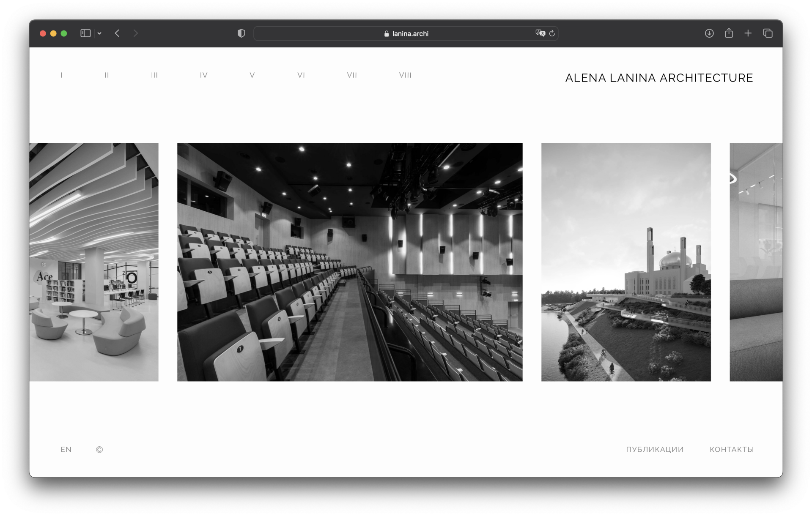Open section VI in the navigation
Screen dimensions: 812x516
coord(301,75)
